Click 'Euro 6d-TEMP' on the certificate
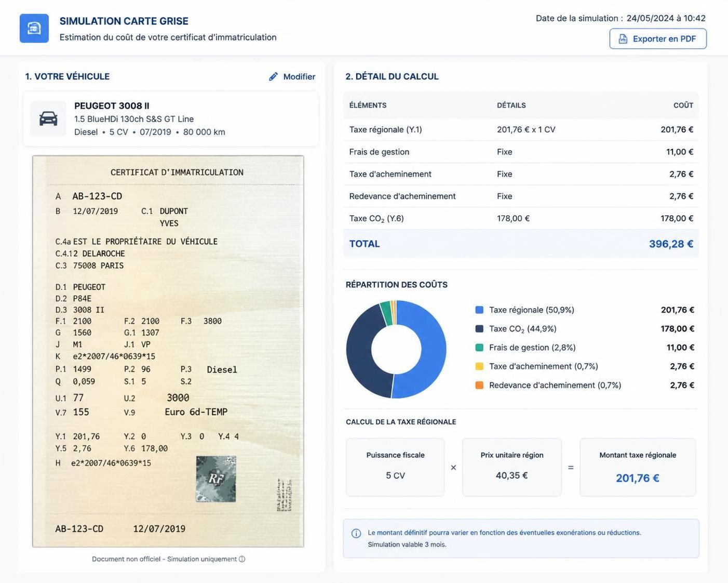This screenshot has width=728, height=583. (196, 412)
